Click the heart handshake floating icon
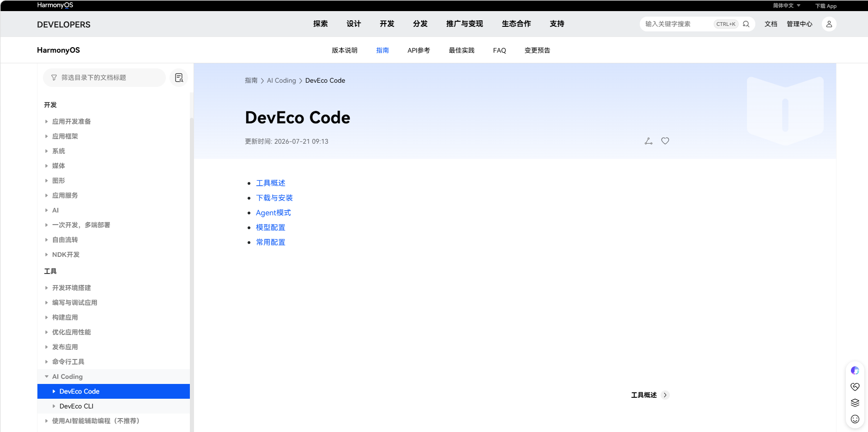This screenshot has width=868, height=432. 855,387
